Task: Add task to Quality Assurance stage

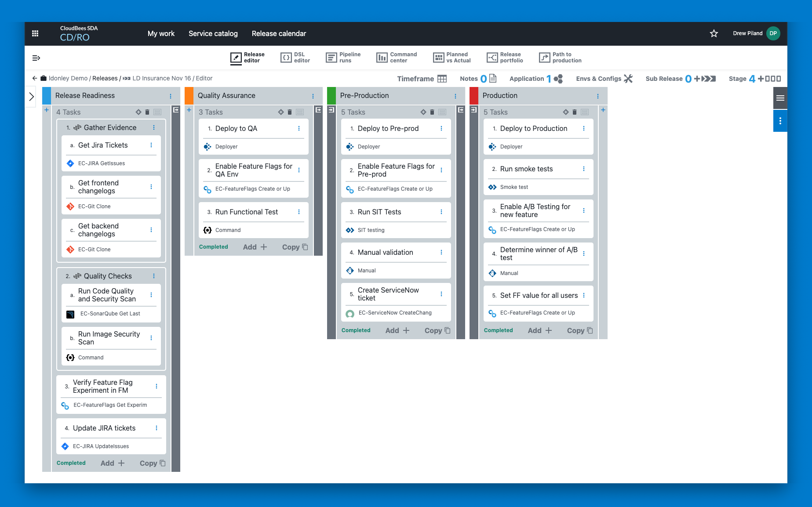Action: pos(255,247)
